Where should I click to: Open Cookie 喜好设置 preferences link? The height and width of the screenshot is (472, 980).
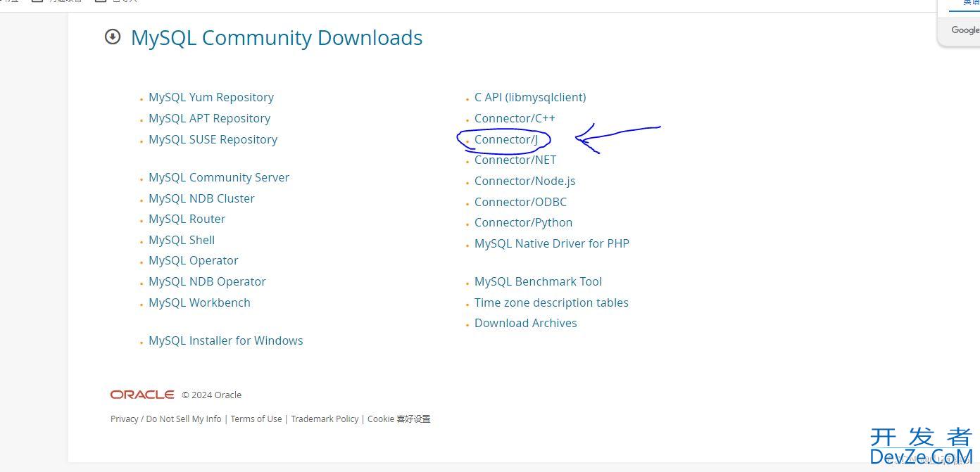coord(398,419)
